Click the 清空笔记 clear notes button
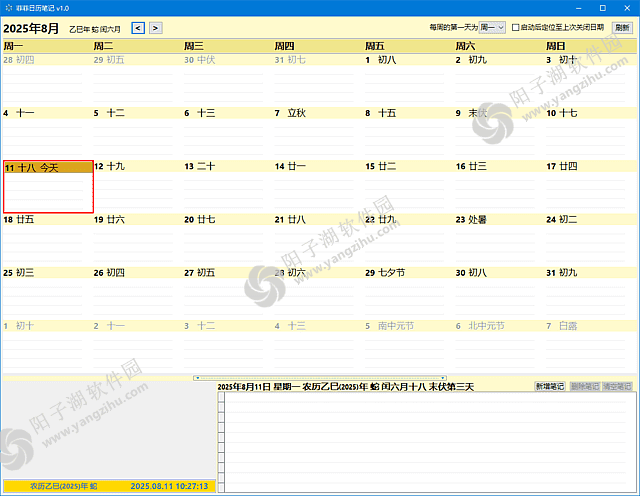 [617, 386]
